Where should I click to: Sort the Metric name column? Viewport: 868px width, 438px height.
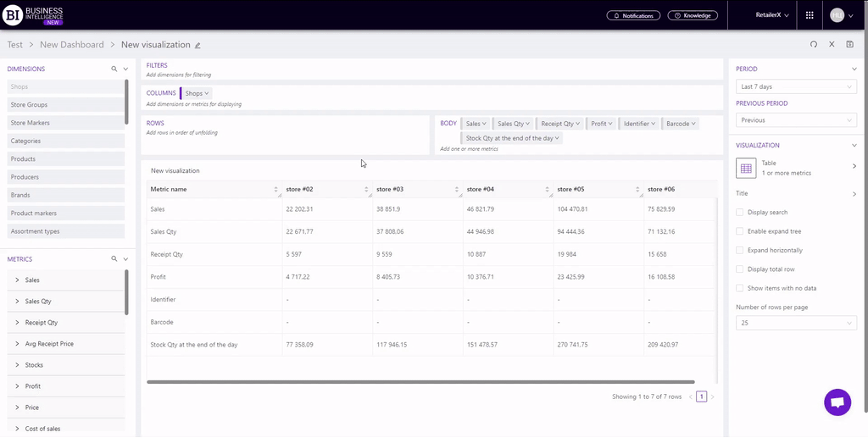pos(275,190)
